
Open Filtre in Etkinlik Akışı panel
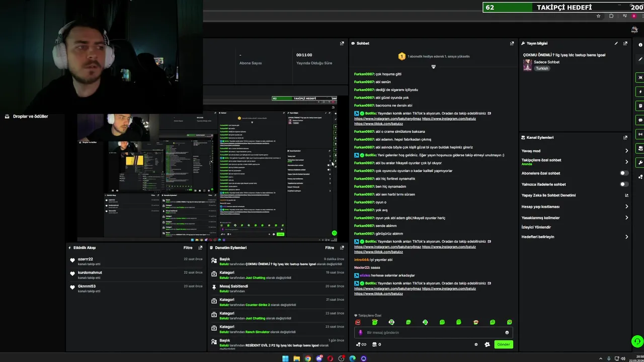[x=188, y=247]
